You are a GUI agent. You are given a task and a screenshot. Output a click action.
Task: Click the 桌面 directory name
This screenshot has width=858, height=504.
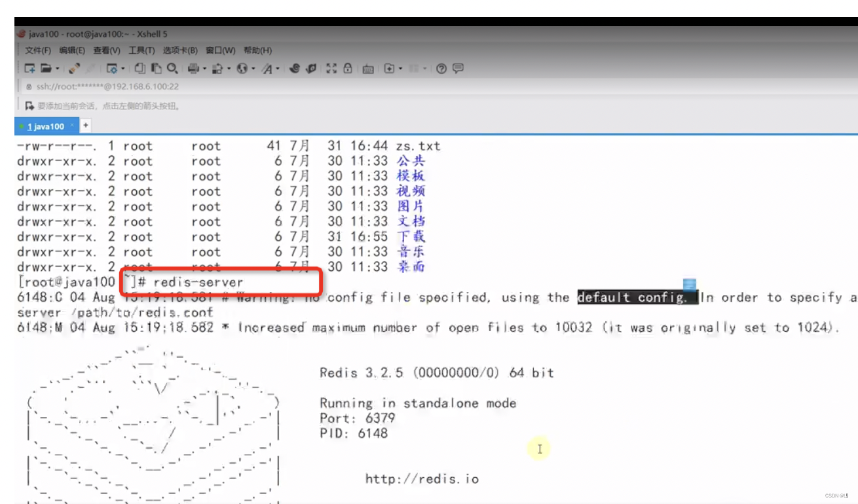pyautogui.click(x=411, y=266)
